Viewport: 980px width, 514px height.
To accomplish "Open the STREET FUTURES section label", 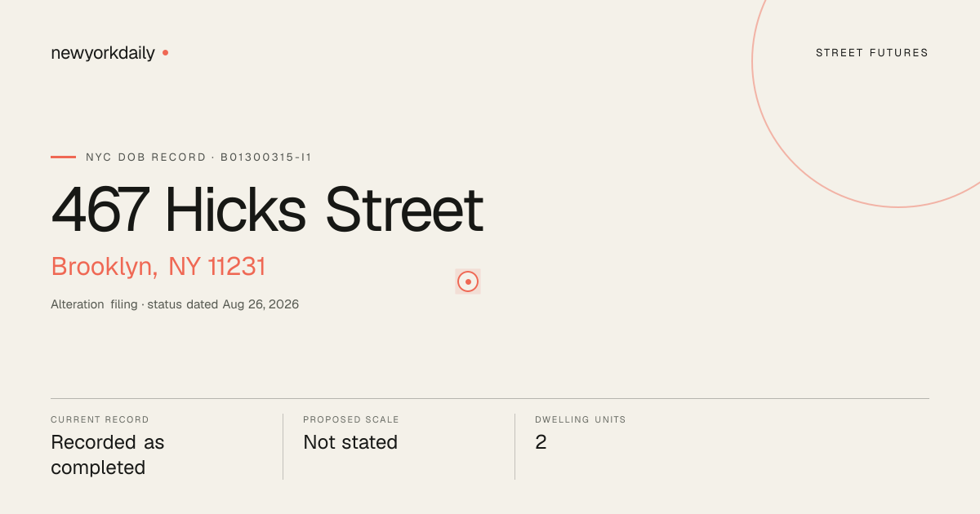I will click(x=872, y=53).
